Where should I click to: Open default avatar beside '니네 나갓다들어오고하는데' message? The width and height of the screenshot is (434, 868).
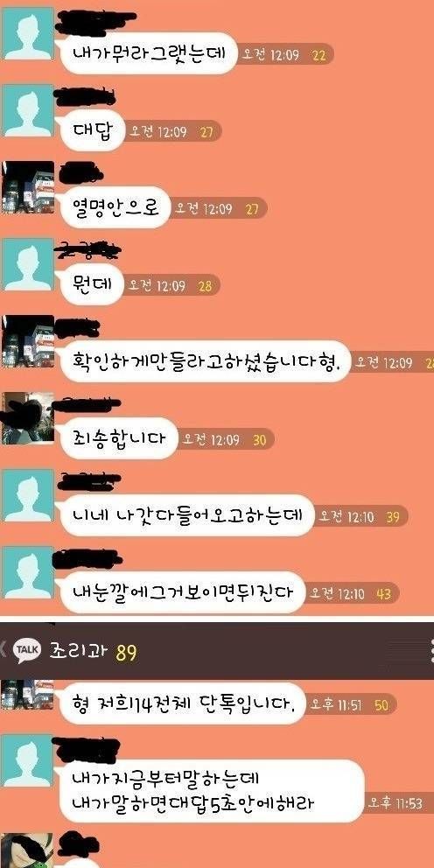click(x=28, y=495)
